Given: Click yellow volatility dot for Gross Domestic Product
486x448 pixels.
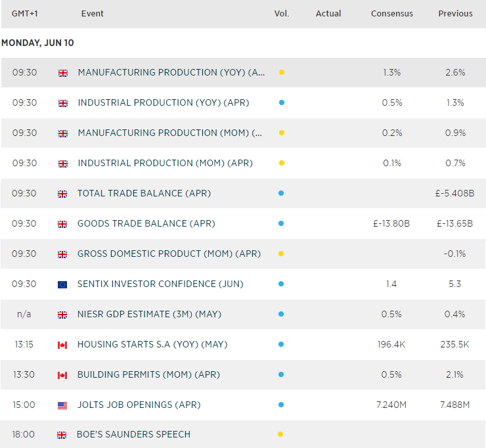Looking at the screenshot, I should click(x=281, y=254).
